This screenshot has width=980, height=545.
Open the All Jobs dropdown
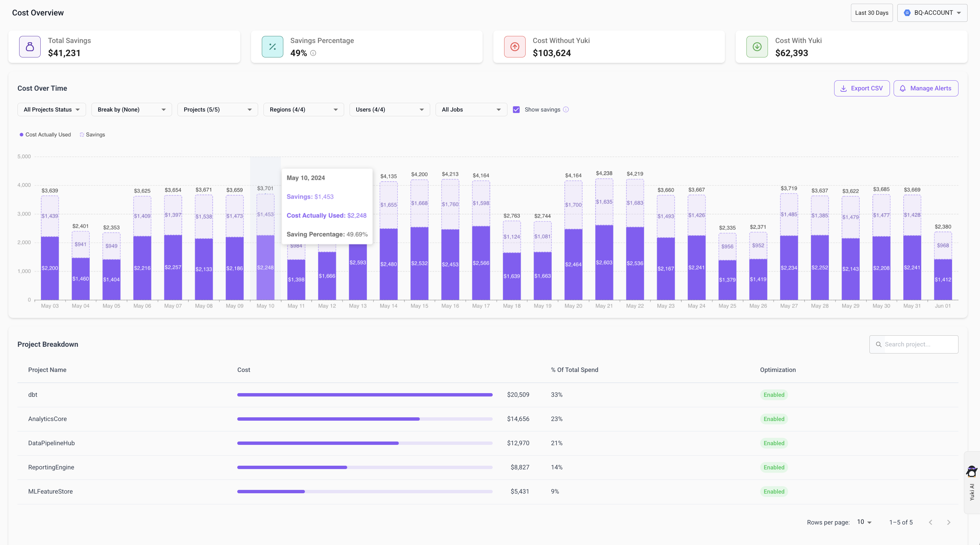pos(471,110)
